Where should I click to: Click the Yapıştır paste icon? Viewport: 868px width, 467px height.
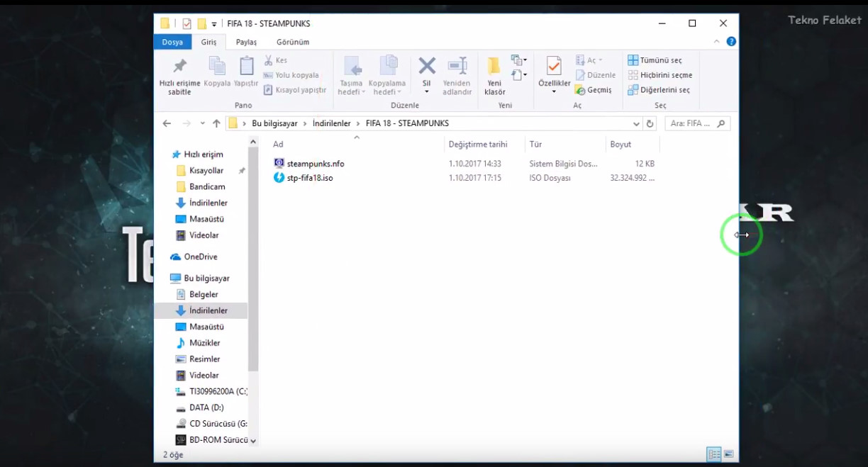[246, 66]
